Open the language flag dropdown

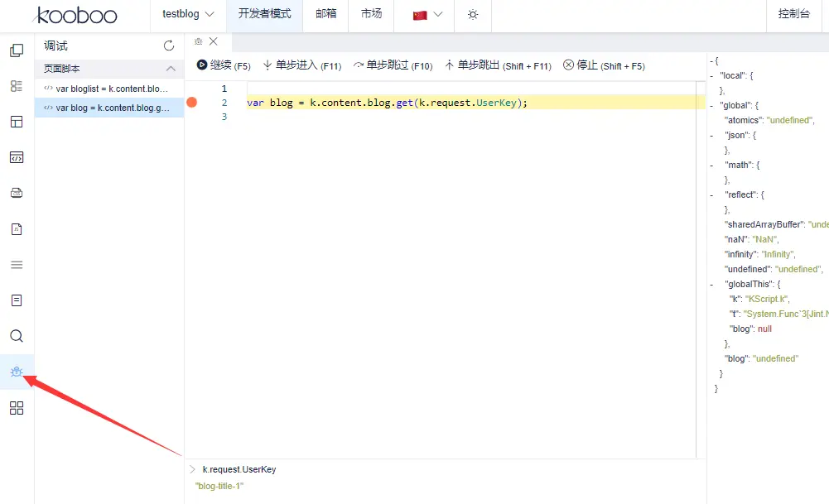point(427,15)
